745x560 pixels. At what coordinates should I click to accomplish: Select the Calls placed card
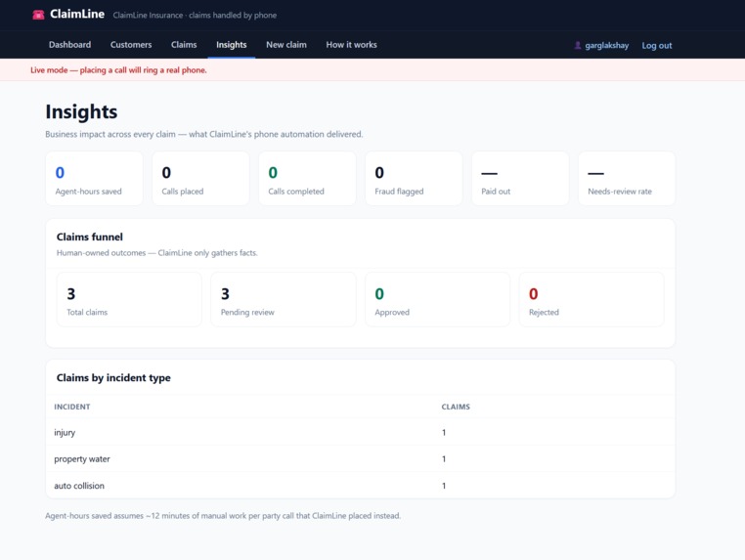[200, 179]
